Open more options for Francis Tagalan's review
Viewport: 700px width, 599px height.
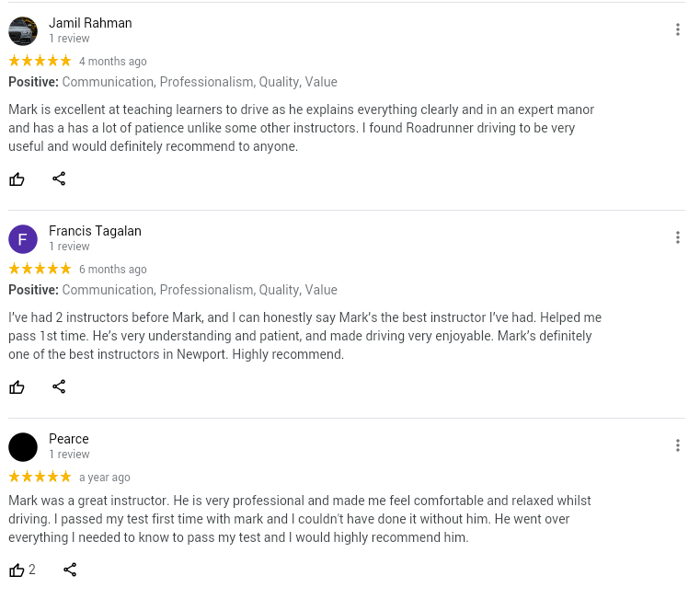(677, 237)
